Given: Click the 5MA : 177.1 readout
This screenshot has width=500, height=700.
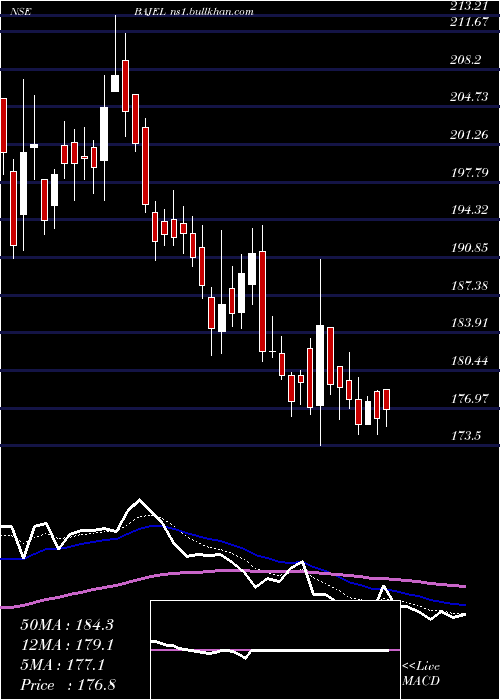Looking at the screenshot, I should point(62,665).
